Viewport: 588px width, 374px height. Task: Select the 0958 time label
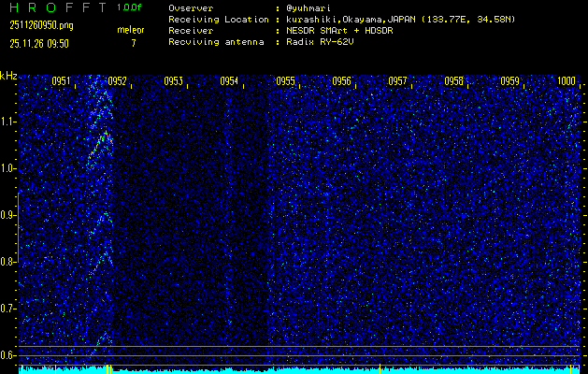(x=453, y=81)
